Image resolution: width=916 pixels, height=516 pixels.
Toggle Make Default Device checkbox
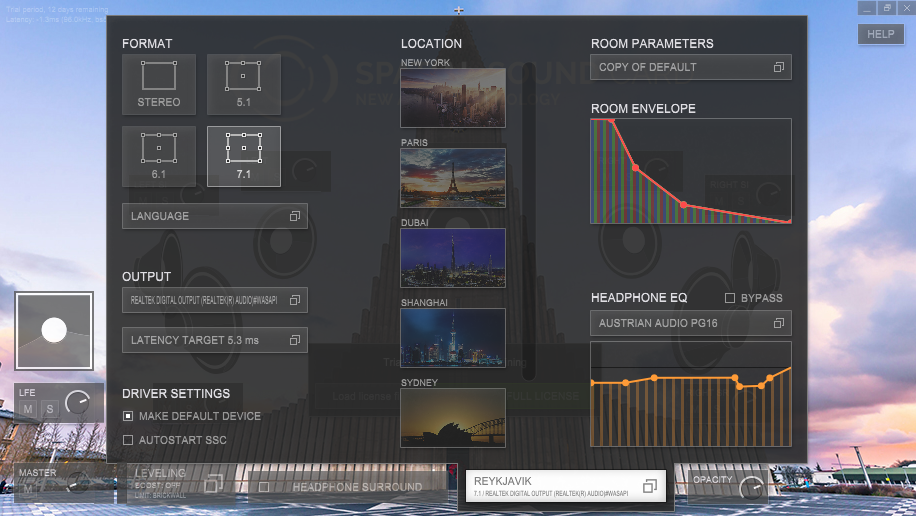point(128,416)
